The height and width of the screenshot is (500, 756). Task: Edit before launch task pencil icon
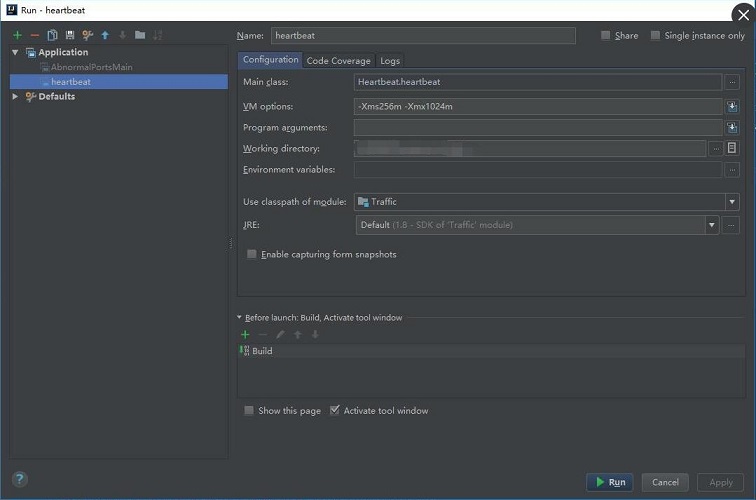[x=280, y=335]
